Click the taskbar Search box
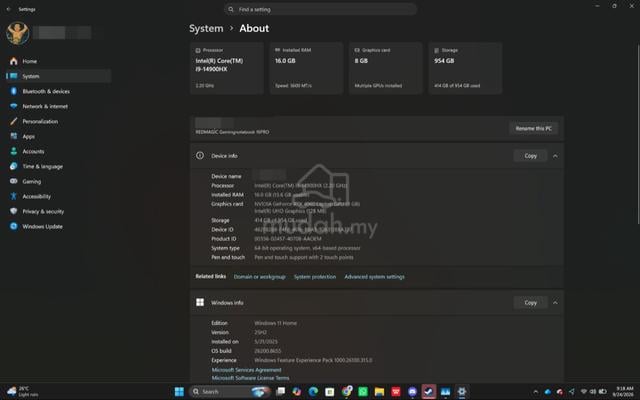 pos(230,392)
